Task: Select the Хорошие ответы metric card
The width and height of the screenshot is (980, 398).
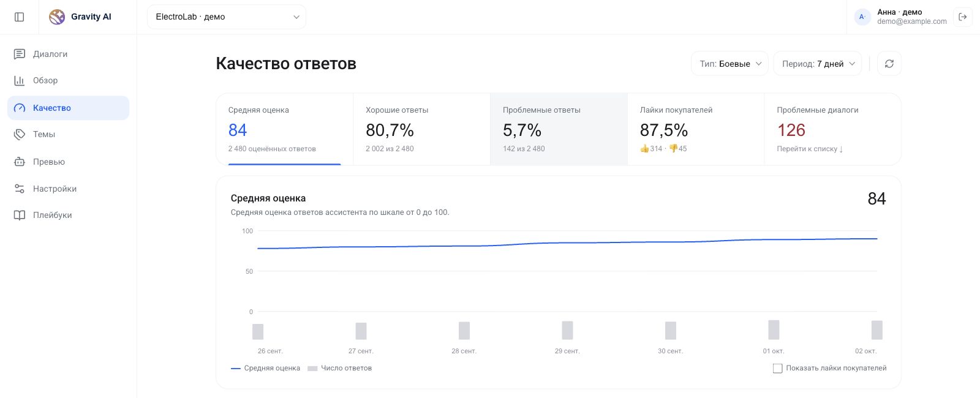Action: [422, 129]
